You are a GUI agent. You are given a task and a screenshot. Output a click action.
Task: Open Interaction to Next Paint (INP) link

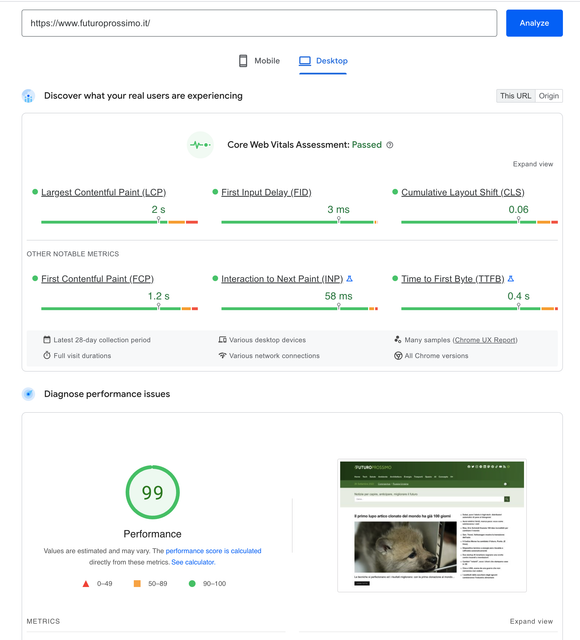tap(282, 279)
